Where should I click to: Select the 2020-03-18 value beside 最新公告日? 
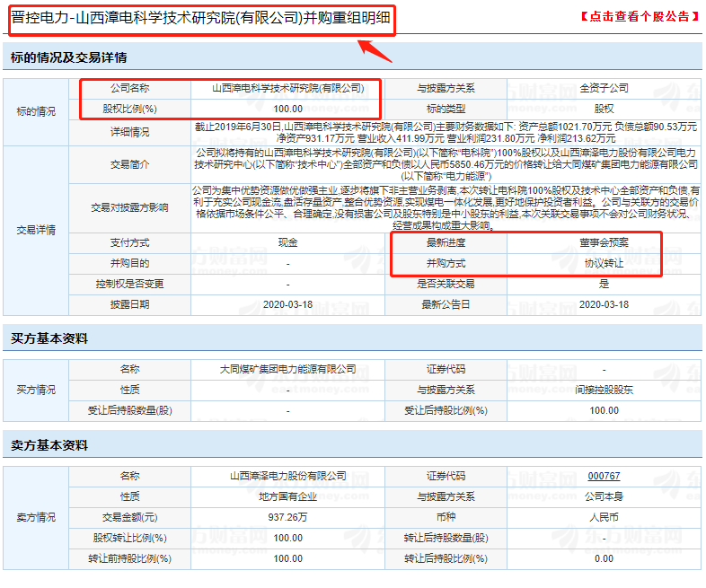605,305
